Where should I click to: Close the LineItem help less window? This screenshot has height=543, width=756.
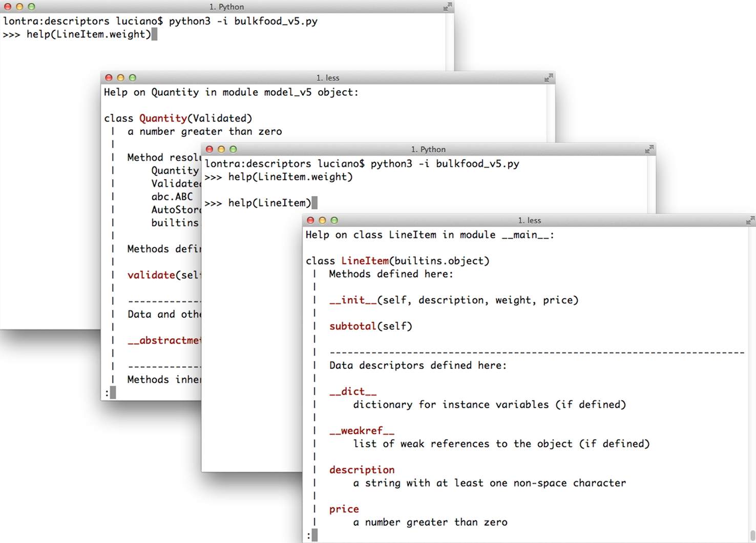point(310,220)
